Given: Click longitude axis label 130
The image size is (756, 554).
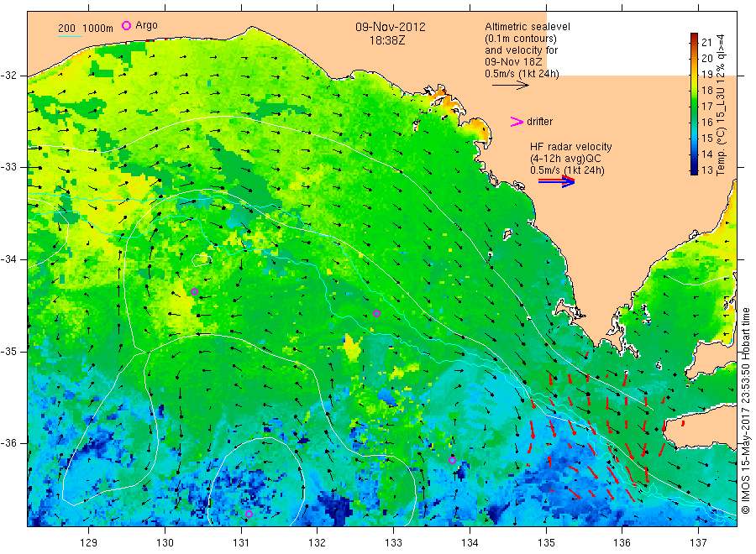Looking at the screenshot, I should click(x=165, y=543).
